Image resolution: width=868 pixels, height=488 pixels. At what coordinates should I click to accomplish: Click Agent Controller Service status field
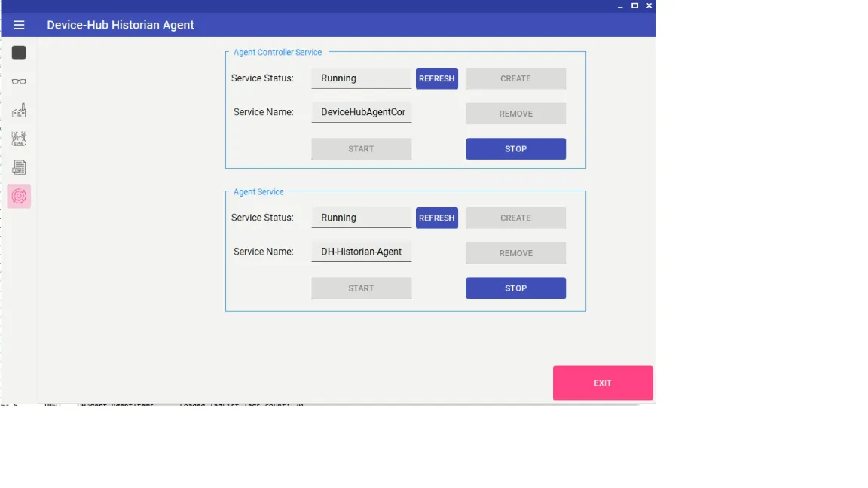(362, 78)
